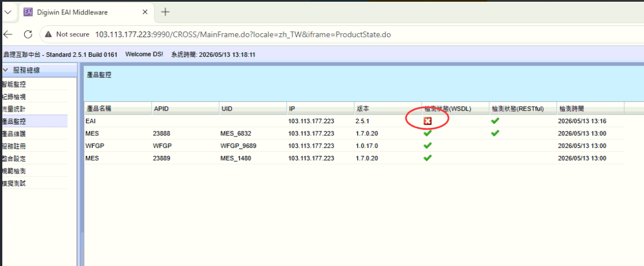The image size is (644, 266).
Task: Click the MES_1480 UID cell
Action: point(236,158)
